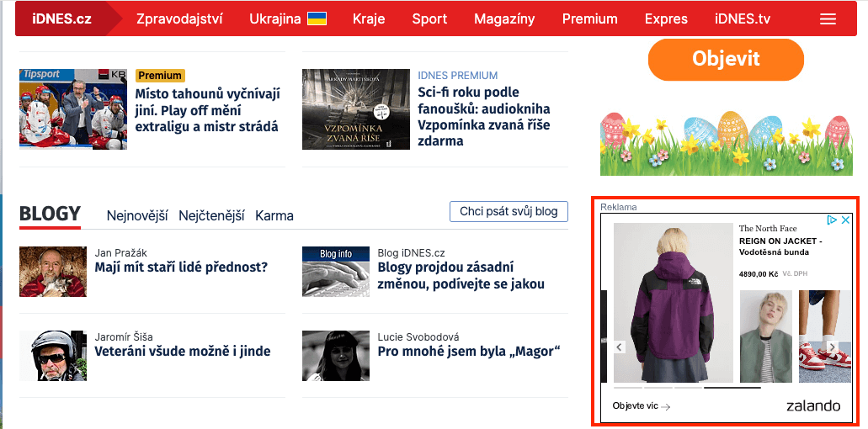Open blog Veteráni všude možně i jinde

point(182,351)
